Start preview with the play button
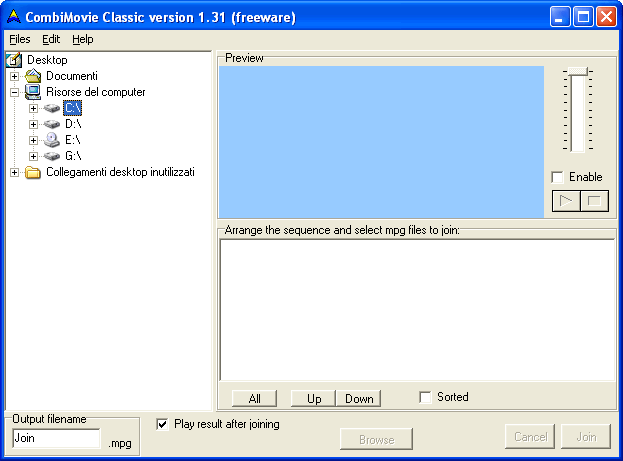This screenshot has height=461, width=623. coord(566,201)
